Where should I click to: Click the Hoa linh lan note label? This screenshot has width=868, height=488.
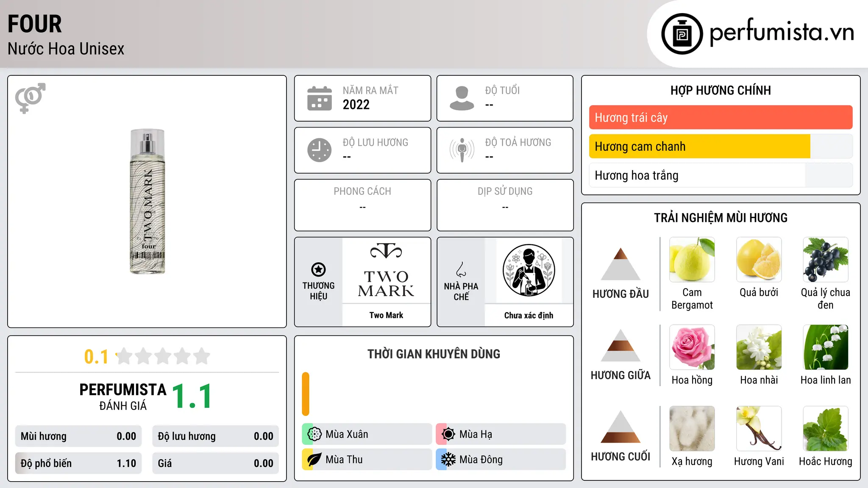click(826, 380)
